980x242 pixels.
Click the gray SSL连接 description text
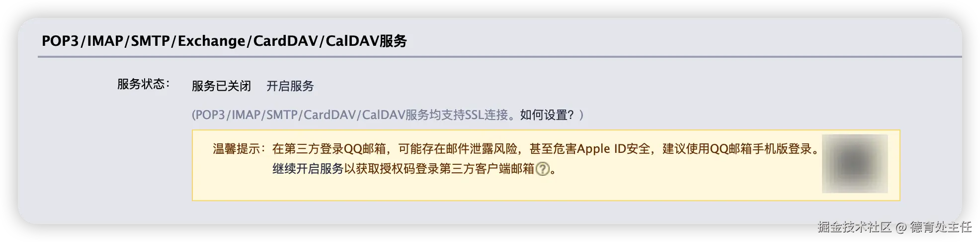point(356,115)
